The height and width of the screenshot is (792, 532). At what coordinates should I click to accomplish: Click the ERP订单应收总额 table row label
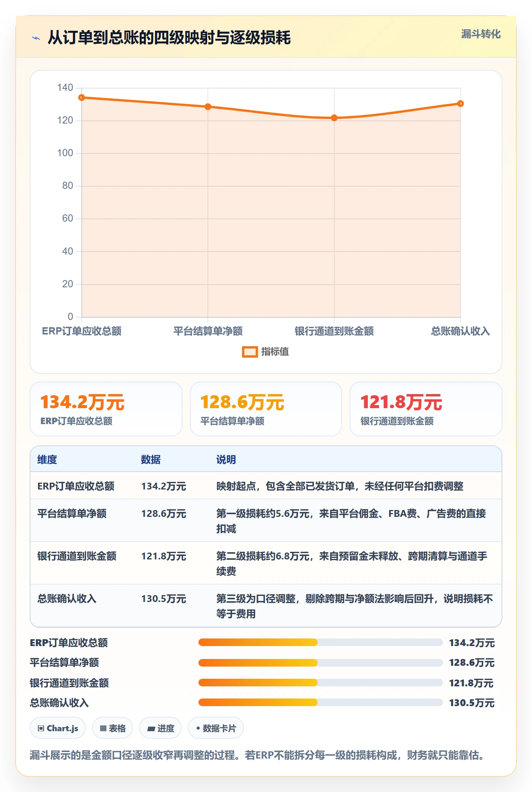[x=76, y=486]
